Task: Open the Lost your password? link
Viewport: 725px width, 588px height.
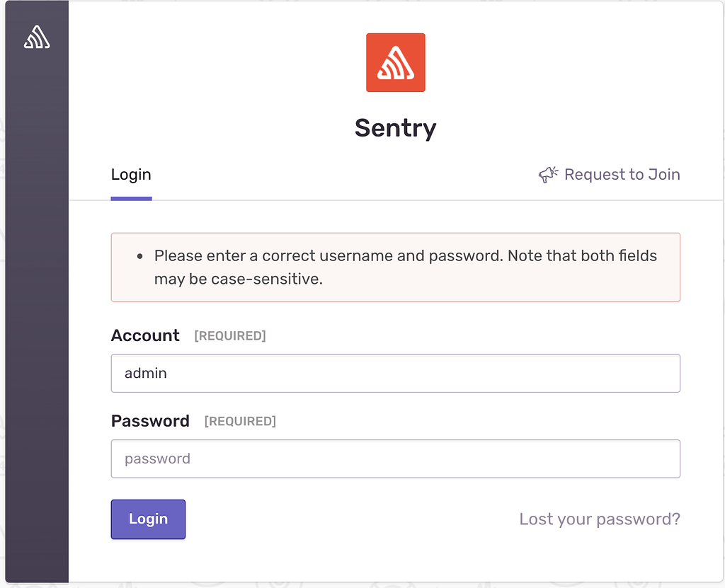Action: coord(600,519)
